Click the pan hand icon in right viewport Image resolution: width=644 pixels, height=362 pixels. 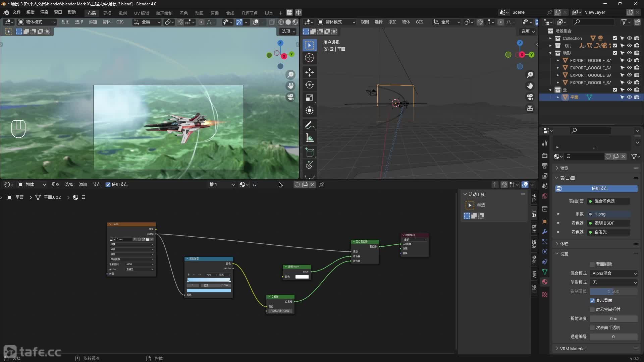[x=530, y=85]
